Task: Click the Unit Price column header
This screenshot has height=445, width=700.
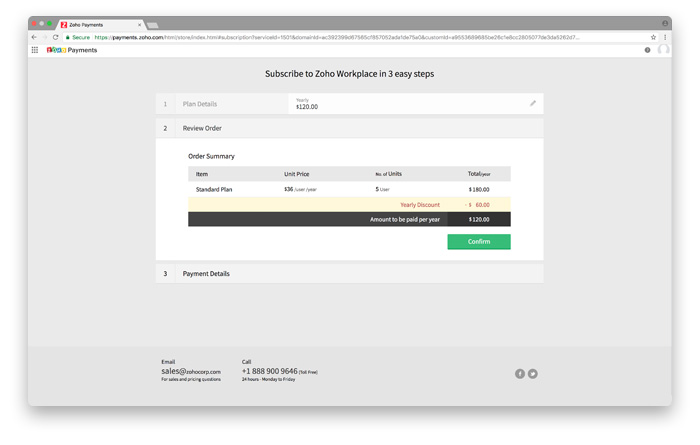Action: point(296,174)
